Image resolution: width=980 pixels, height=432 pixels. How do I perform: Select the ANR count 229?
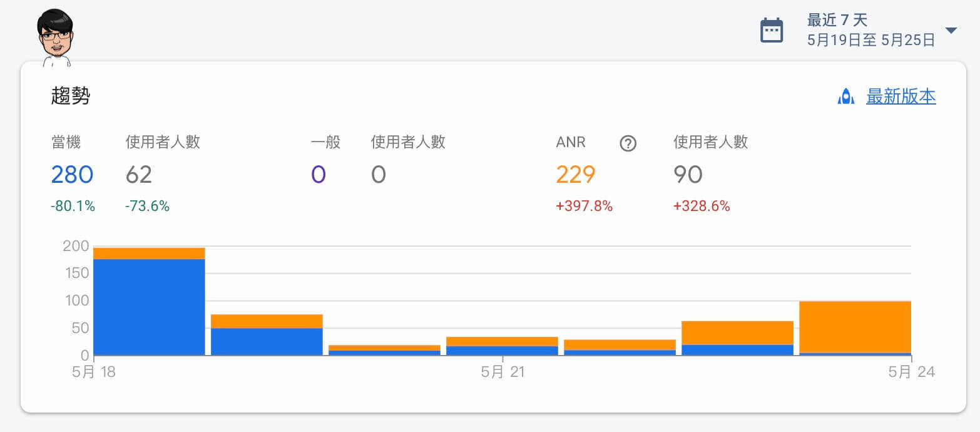[575, 175]
